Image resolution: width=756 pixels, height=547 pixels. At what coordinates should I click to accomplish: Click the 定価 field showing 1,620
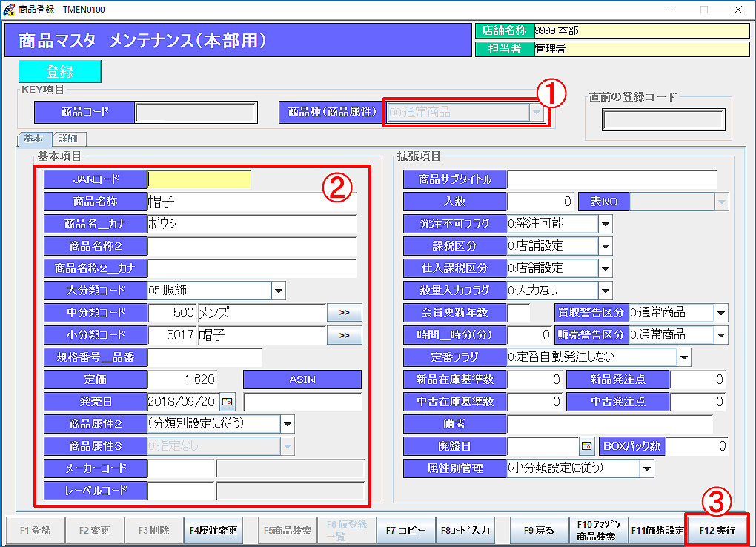[x=182, y=379]
